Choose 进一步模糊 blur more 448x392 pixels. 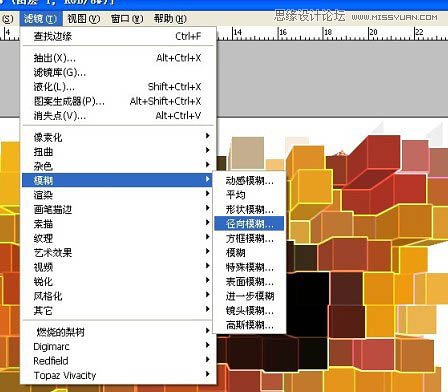[x=249, y=296]
